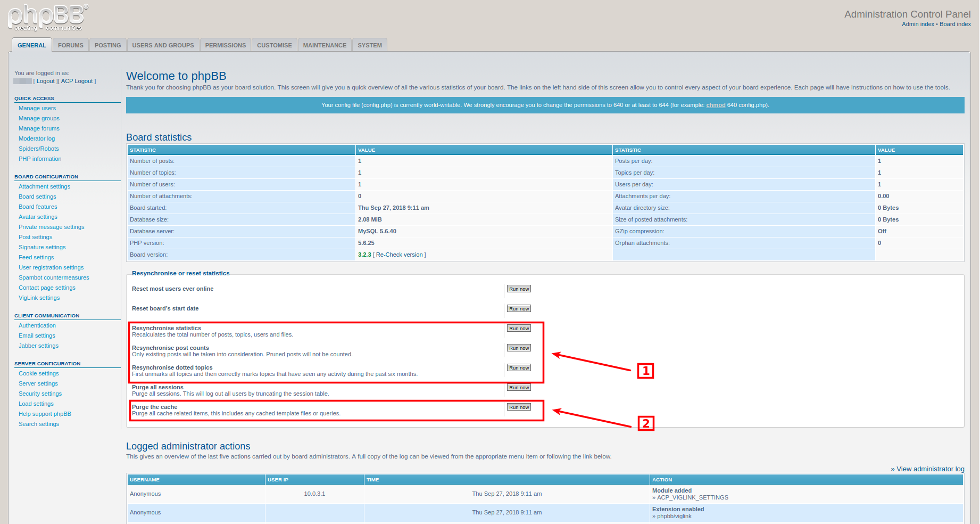Open Attachment settings

click(x=44, y=186)
